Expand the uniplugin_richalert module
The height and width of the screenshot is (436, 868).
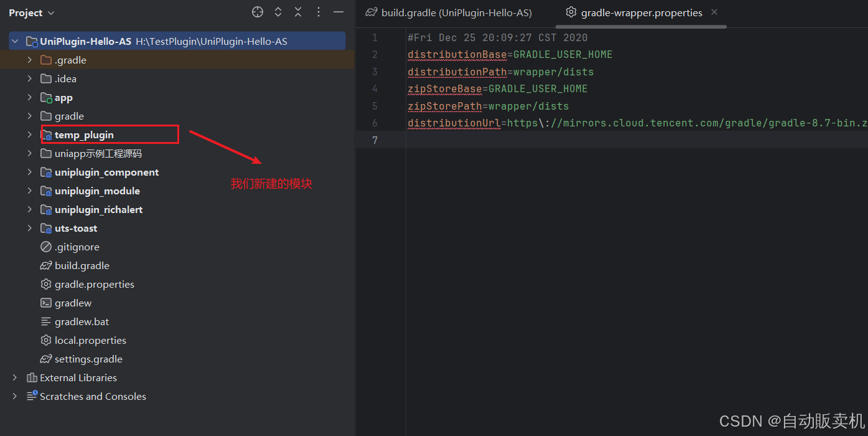click(x=29, y=209)
